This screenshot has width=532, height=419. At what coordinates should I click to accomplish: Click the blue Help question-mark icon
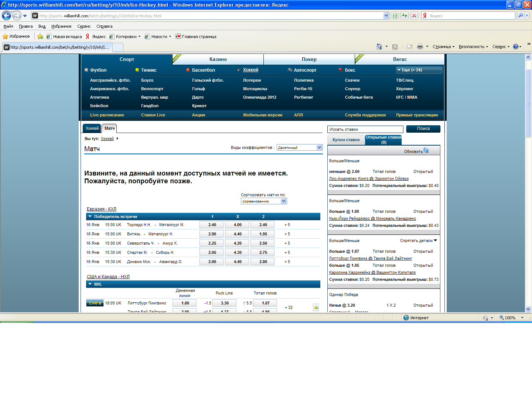click(516, 47)
